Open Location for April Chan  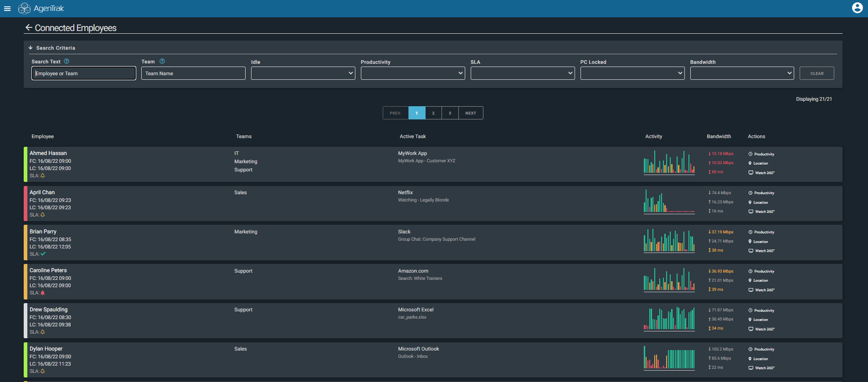[x=758, y=202]
